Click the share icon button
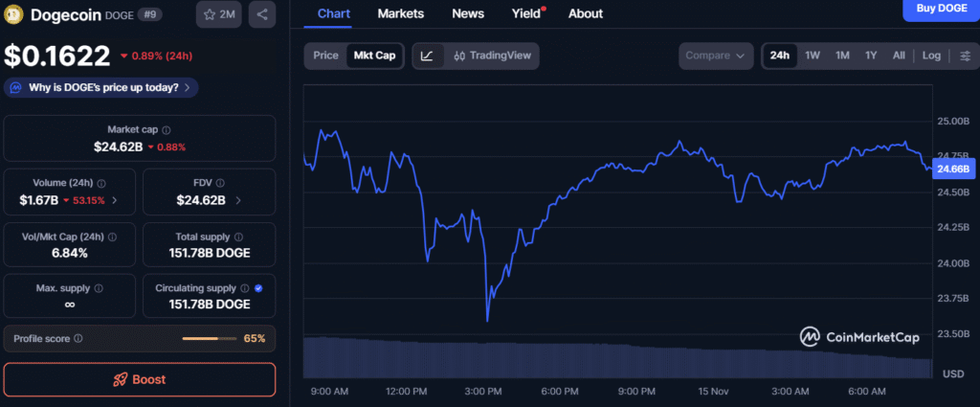 [x=262, y=14]
